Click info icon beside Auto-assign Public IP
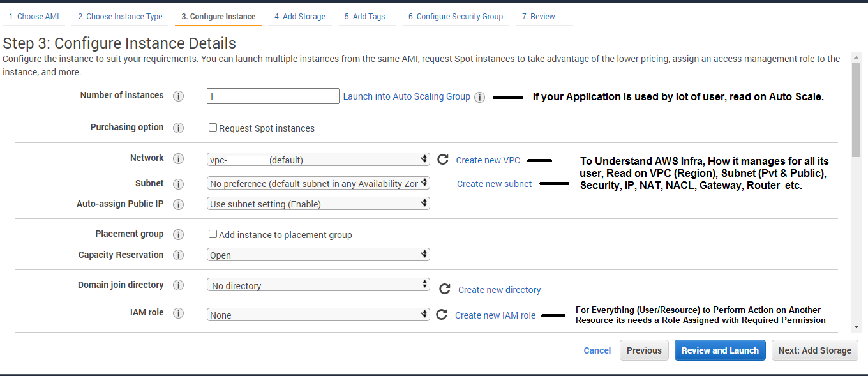 (x=179, y=204)
